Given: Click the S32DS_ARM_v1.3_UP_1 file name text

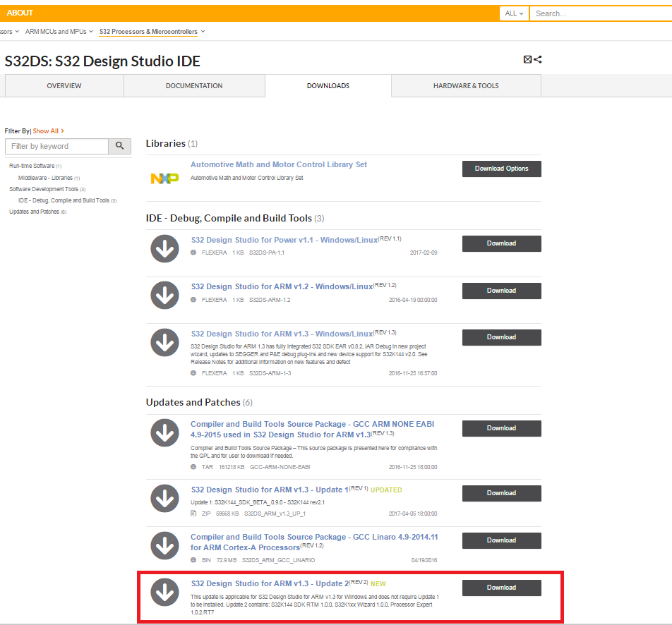Looking at the screenshot, I should pyautogui.click(x=275, y=514).
